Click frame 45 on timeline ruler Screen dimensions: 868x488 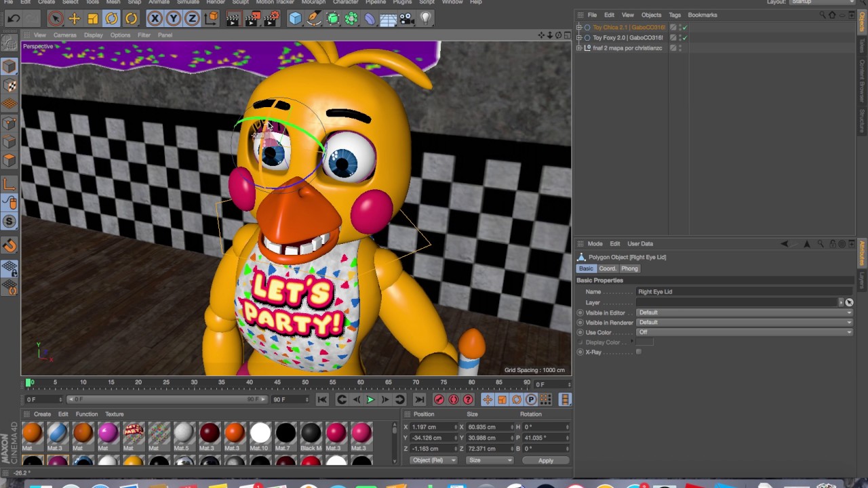click(x=277, y=383)
